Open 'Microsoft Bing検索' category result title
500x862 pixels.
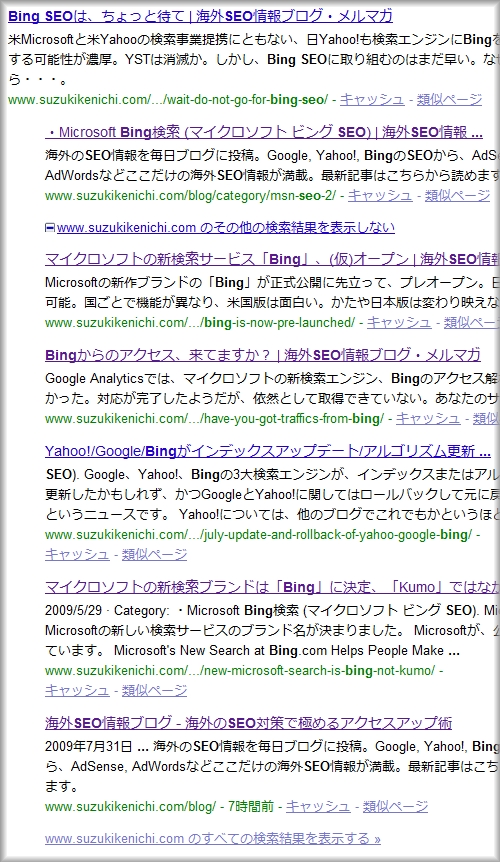coord(264,132)
